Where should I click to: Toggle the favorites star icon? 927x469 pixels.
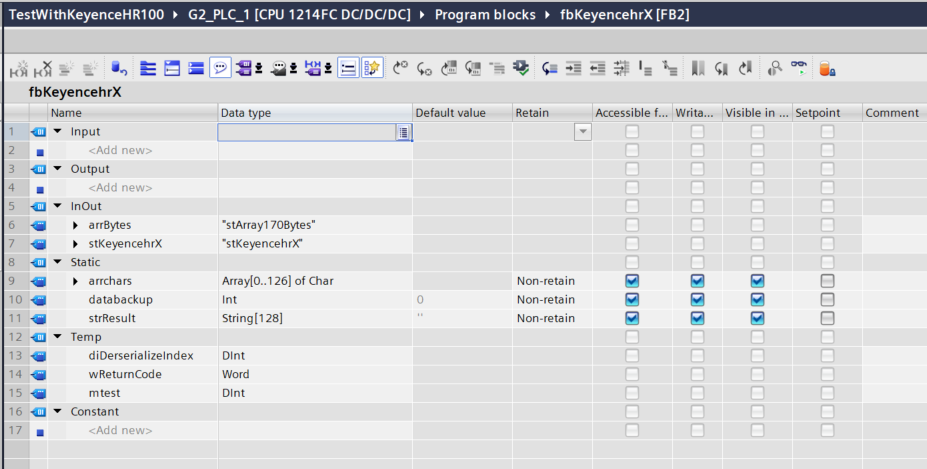coord(372,69)
